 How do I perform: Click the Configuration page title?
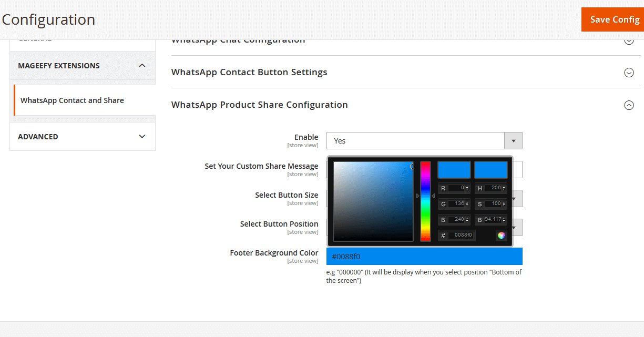click(x=48, y=20)
